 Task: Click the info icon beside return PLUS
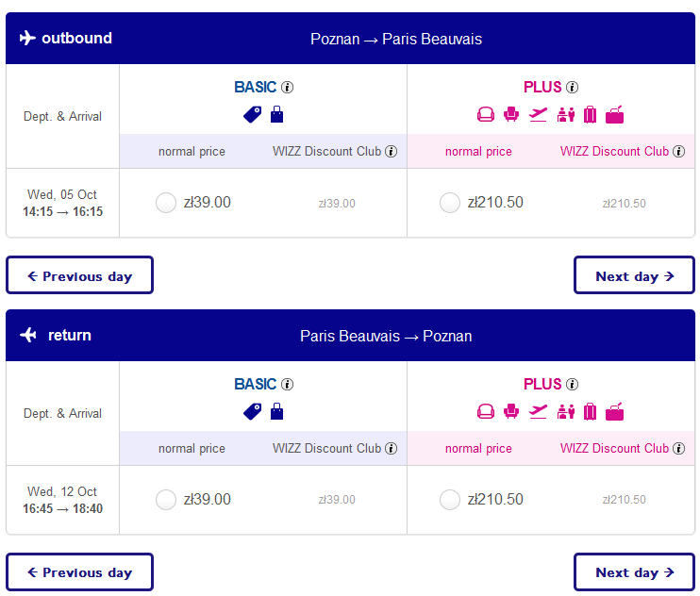(572, 384)
